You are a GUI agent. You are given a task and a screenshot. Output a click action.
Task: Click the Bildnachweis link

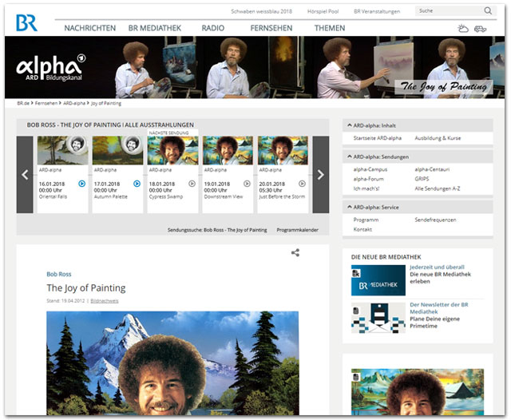pyautogui.click(x=105, y=301)
